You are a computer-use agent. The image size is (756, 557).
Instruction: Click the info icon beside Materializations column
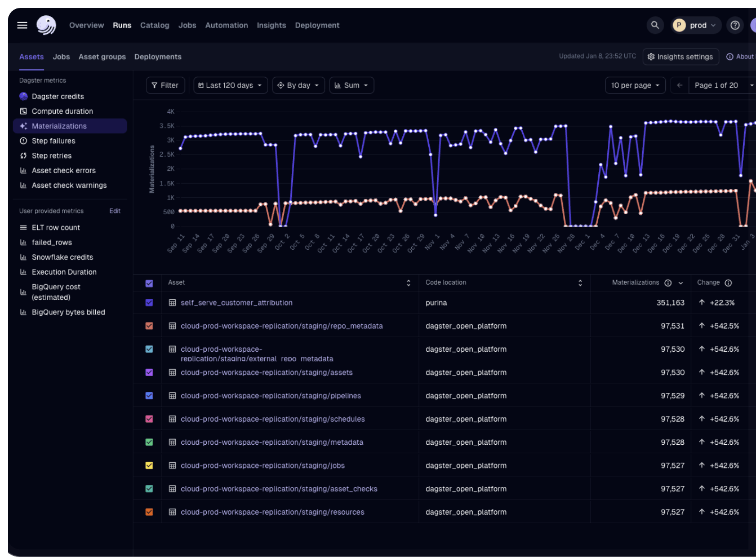(x=668, y=283)
